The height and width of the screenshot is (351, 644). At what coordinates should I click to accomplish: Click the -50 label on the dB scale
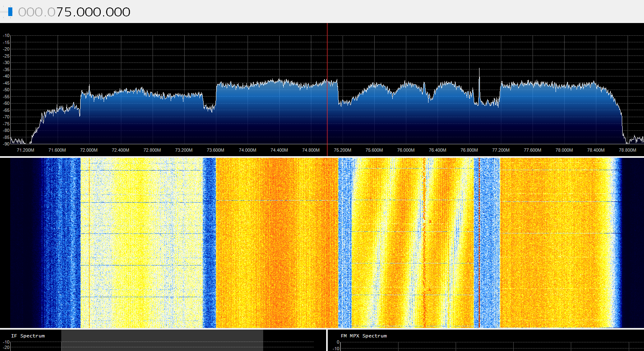[x=6, y=90]
